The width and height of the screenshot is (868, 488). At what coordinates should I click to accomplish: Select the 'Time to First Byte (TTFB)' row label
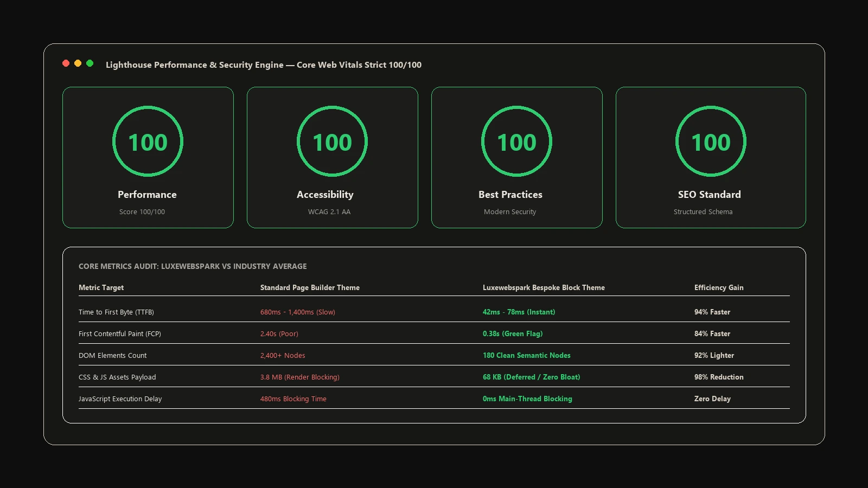(x=116, y=312)
